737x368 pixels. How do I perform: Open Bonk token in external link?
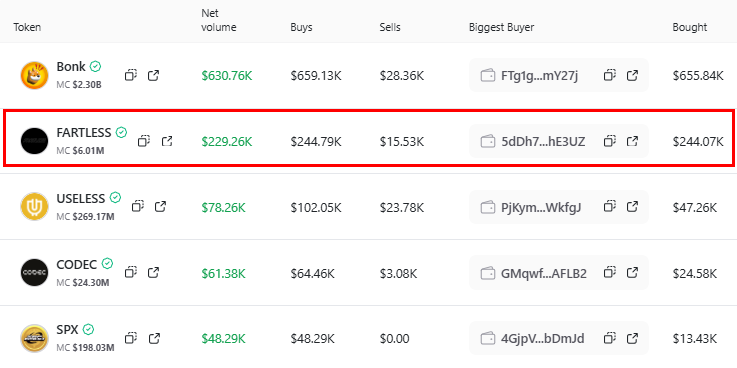(153, 75)
